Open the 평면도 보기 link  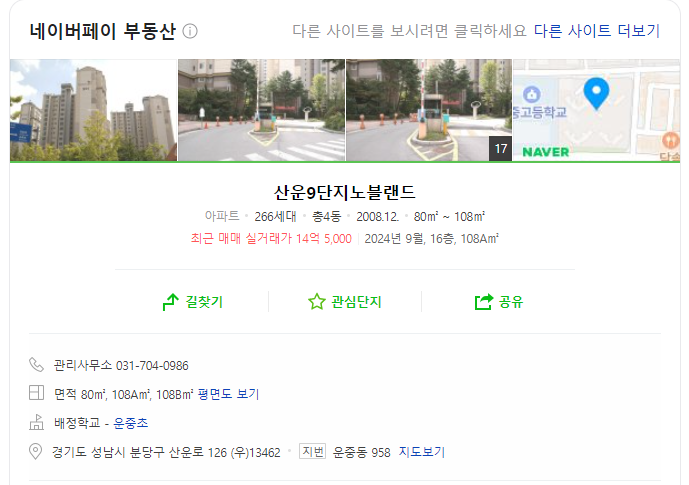point(228,394)
